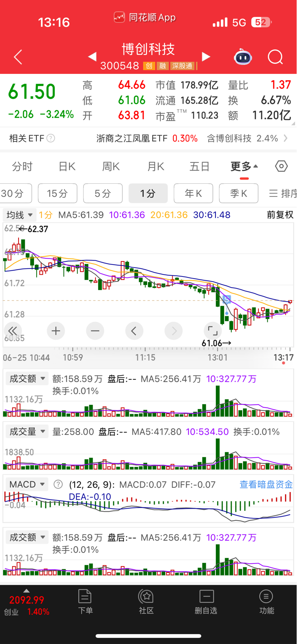Switch to 日K tab
The image size is (297, 644).
click(67, 167)
